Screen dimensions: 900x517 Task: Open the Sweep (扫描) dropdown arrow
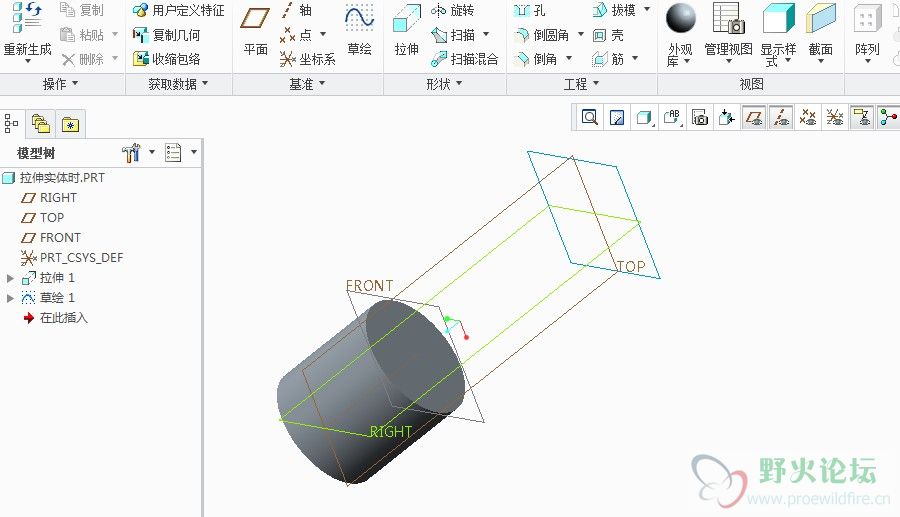coord(486,34)
